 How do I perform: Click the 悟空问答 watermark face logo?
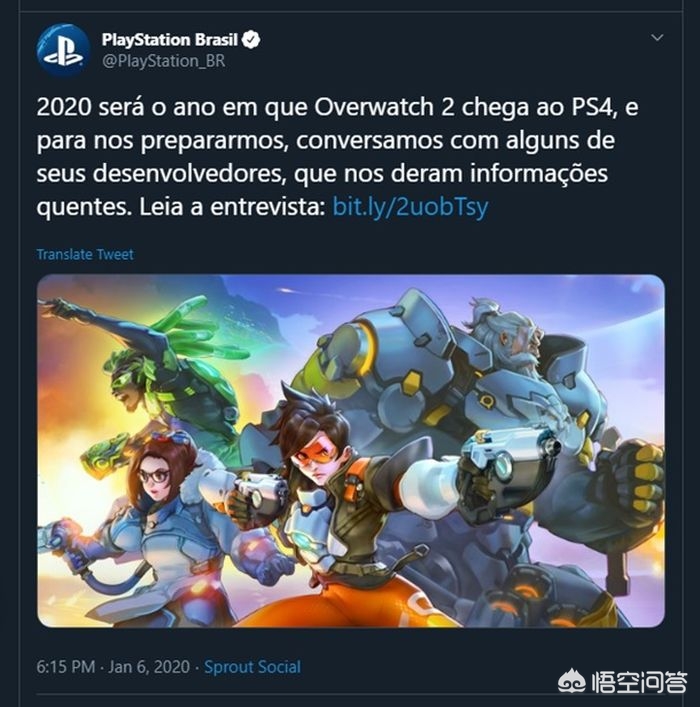pyautogui.click(x=571, y=684)
